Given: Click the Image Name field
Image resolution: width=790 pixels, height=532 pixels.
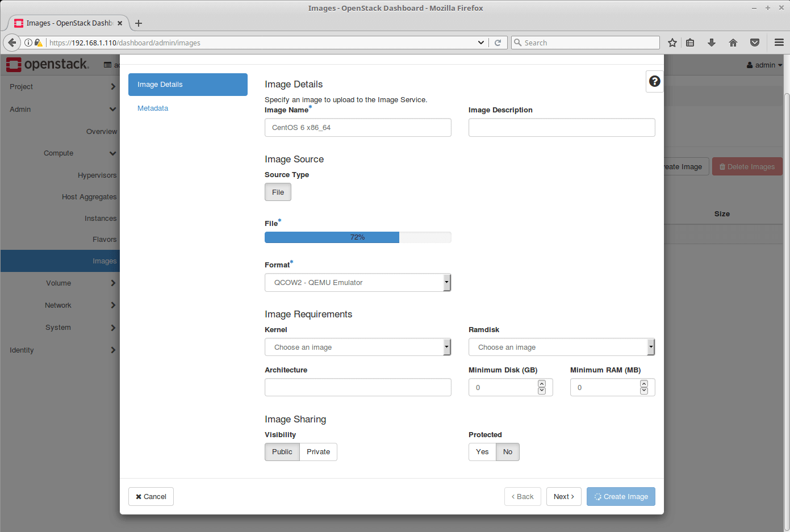Looking at the screenshot, I should [358, 128].
